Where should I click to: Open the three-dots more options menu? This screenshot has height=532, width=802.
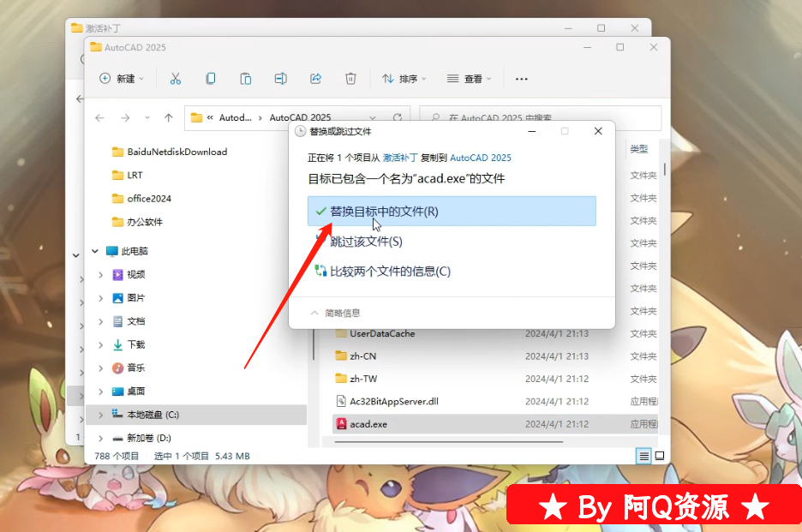tap(521, 79)
